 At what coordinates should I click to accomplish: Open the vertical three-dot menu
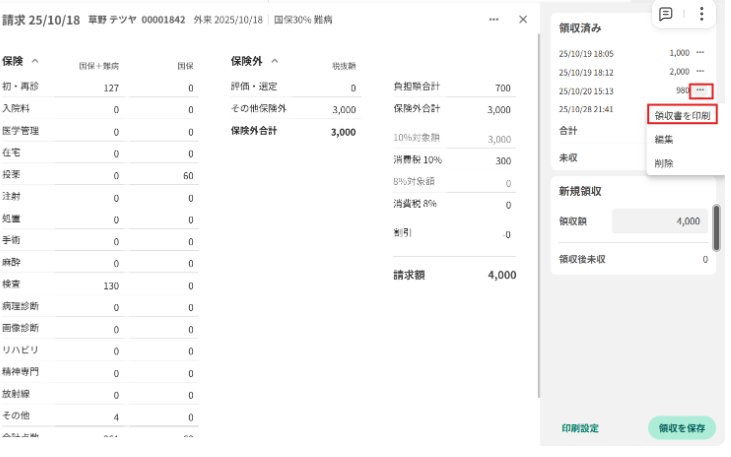pyautogui.click(x=701, y=14)
